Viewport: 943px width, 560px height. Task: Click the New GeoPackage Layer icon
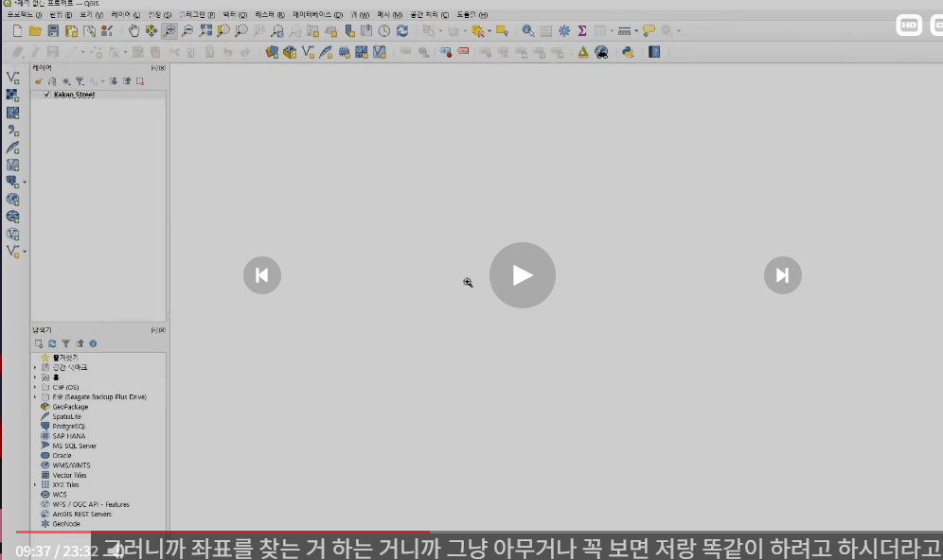[x=290, y=52]
